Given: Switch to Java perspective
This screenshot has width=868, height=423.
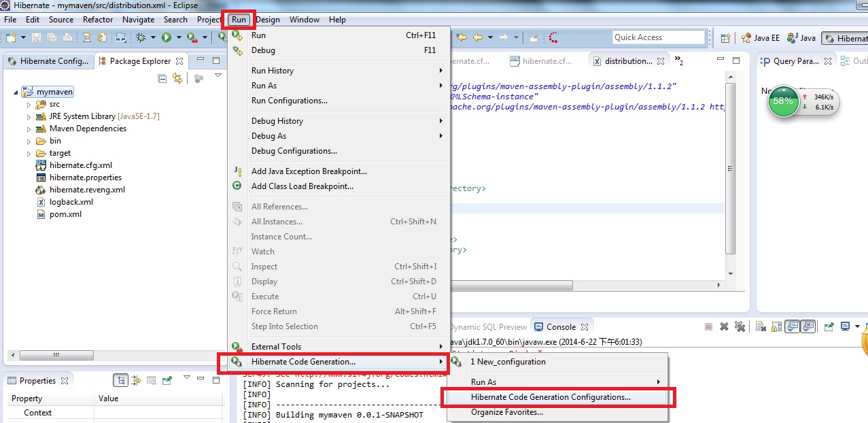Looking at the screenshot, I should [x=801, y=38].
